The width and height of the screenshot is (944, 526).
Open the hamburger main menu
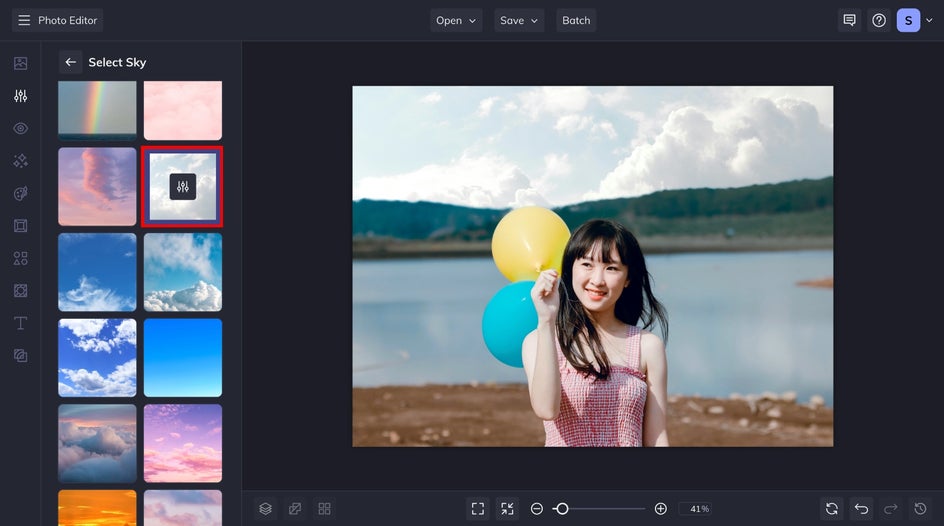(24, 20)
